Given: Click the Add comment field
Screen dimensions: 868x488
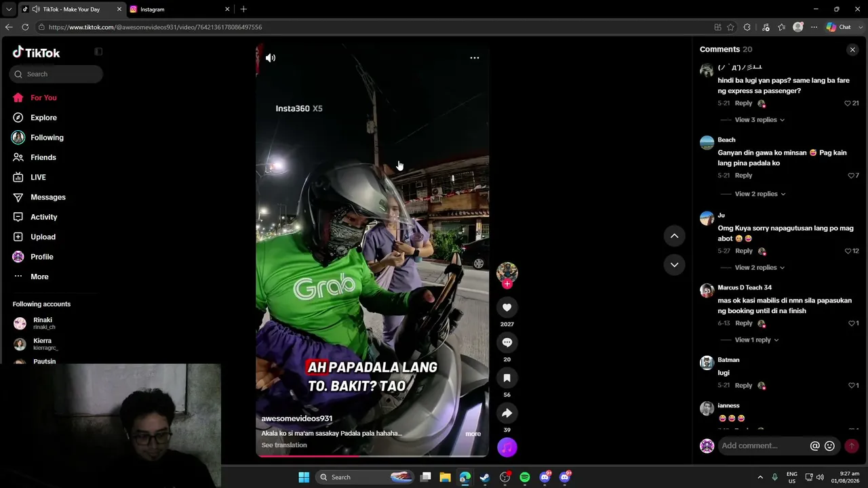Looking at the screenshot, I should [762, 446].
